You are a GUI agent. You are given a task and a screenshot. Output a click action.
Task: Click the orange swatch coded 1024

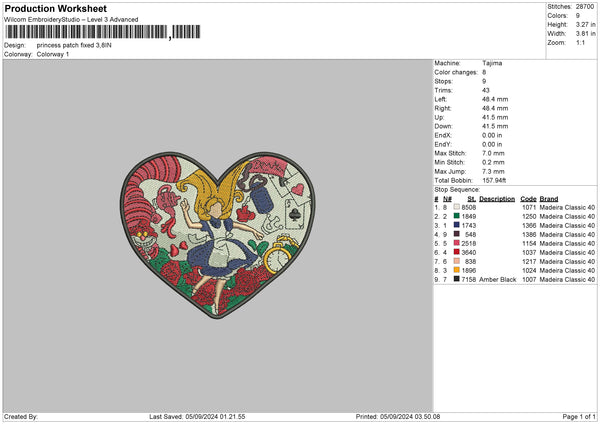[456, 270]
